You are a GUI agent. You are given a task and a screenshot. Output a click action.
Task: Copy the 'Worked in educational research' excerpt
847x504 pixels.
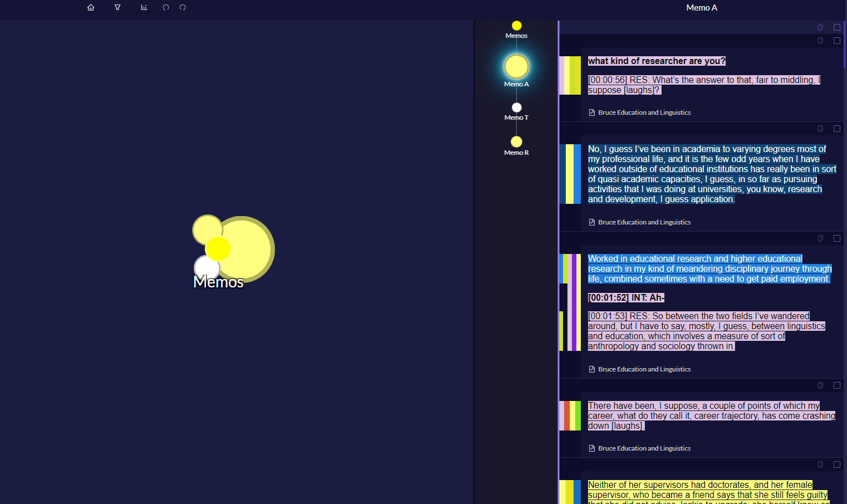tap(820, 238)
